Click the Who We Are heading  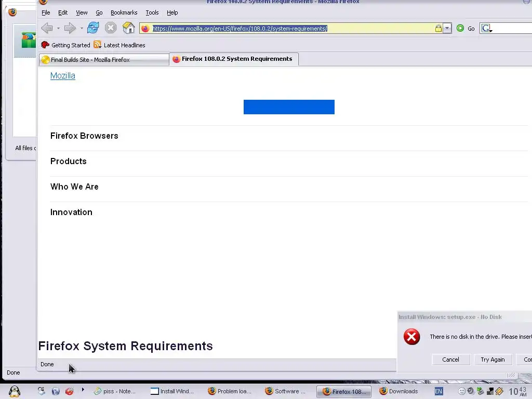(x=74, y=187)
